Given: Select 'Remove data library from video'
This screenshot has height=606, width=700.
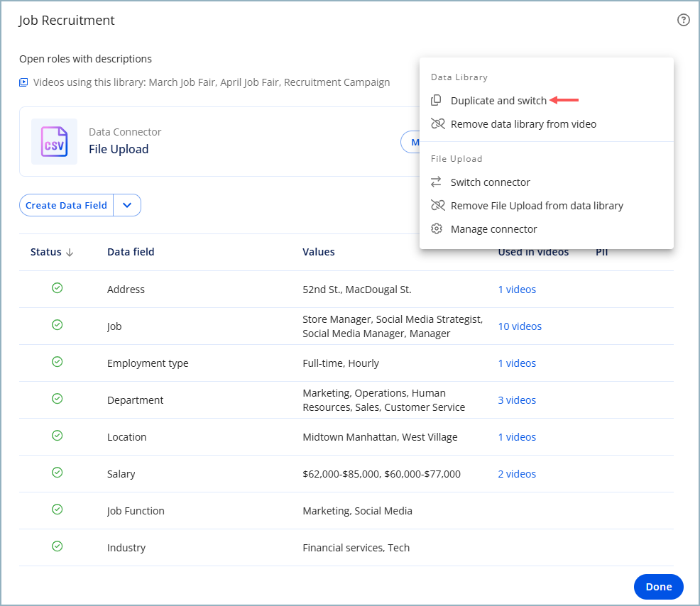Looking at the screenshot, I should 523,124.
